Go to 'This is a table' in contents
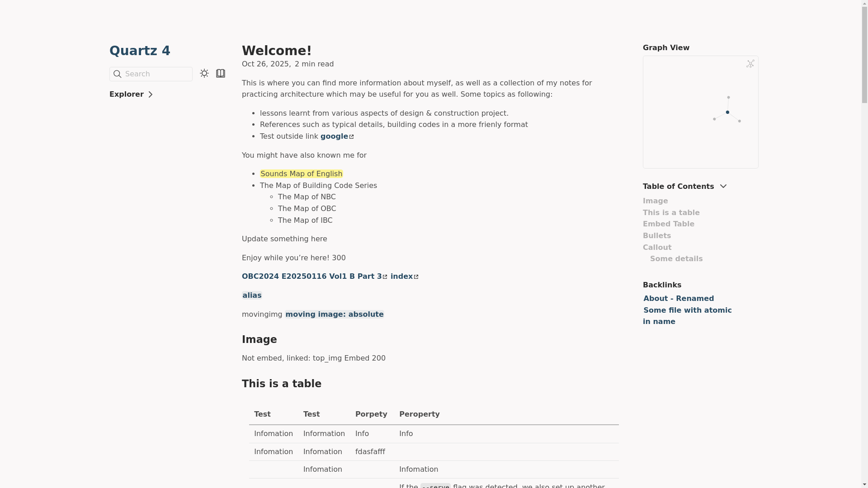868x488 pixels. point(671,213)
